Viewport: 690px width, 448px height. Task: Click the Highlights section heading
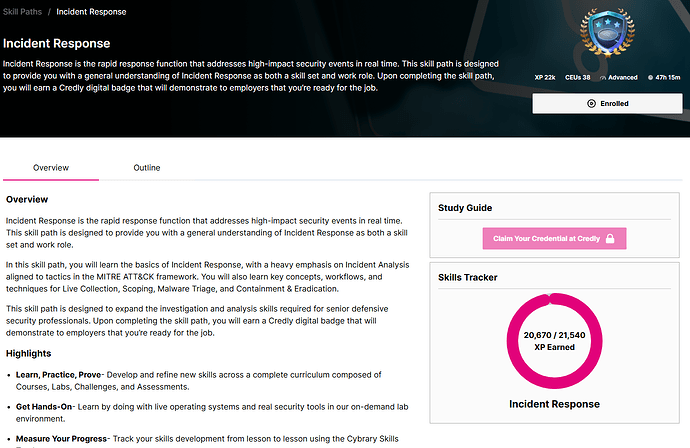pos(34,353)
